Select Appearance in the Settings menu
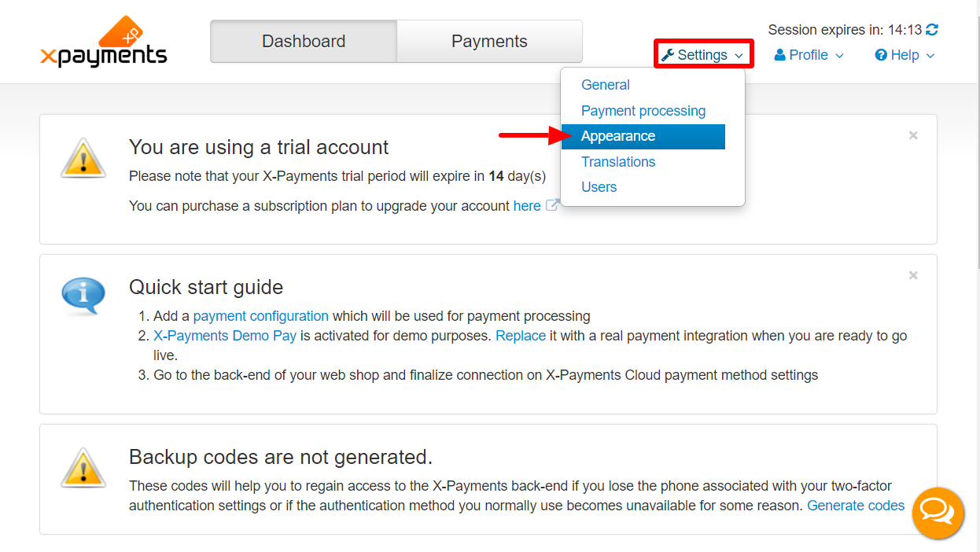Viewport: 980px width, 552px height. pos(643,136)
